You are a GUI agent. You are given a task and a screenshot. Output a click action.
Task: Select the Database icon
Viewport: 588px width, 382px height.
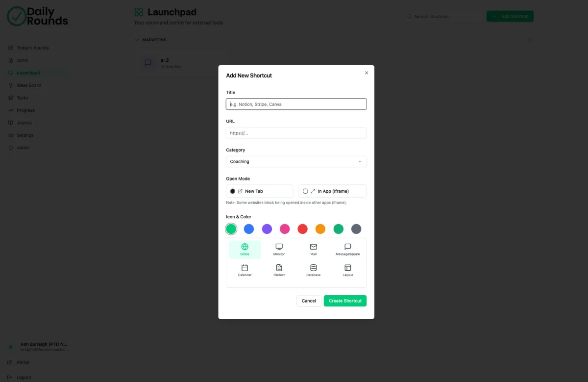tap(314, 270)
